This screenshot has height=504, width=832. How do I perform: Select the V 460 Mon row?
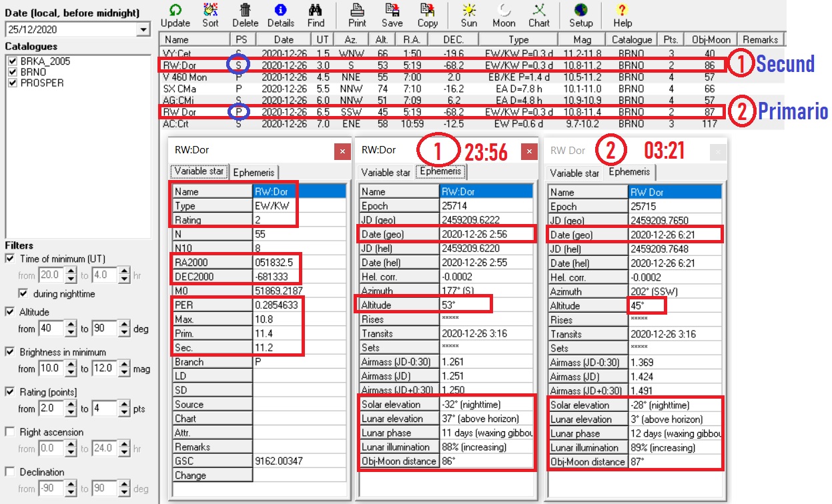click(x=185, y=77)
